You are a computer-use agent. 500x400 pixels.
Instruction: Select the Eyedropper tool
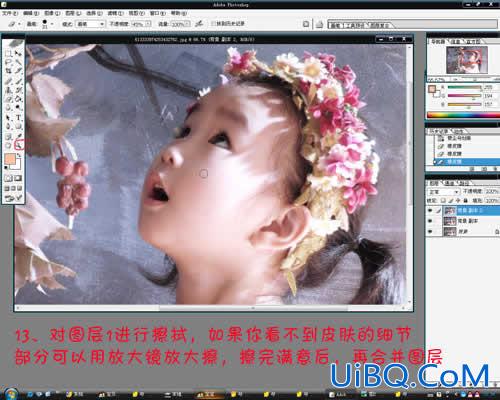pyautogui.click(x=18, y=136)
